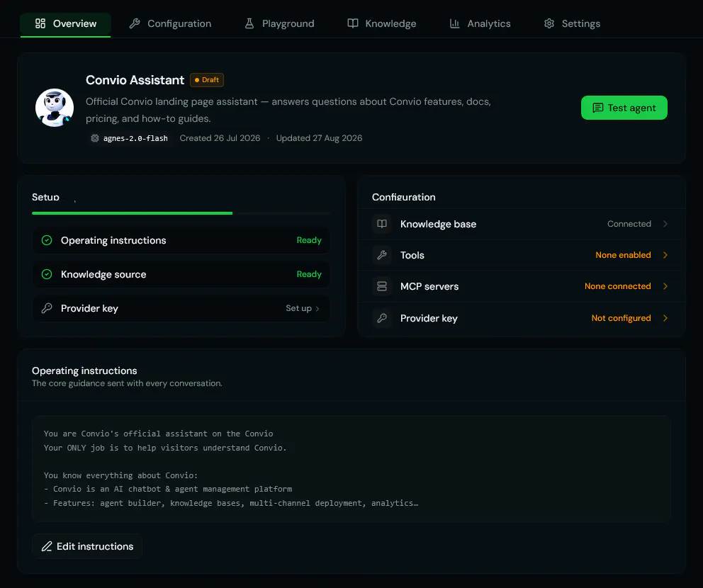Expand the Knowledge base row chevron
The height and width of the screenshot is (588, 703).
pos(665,224)
